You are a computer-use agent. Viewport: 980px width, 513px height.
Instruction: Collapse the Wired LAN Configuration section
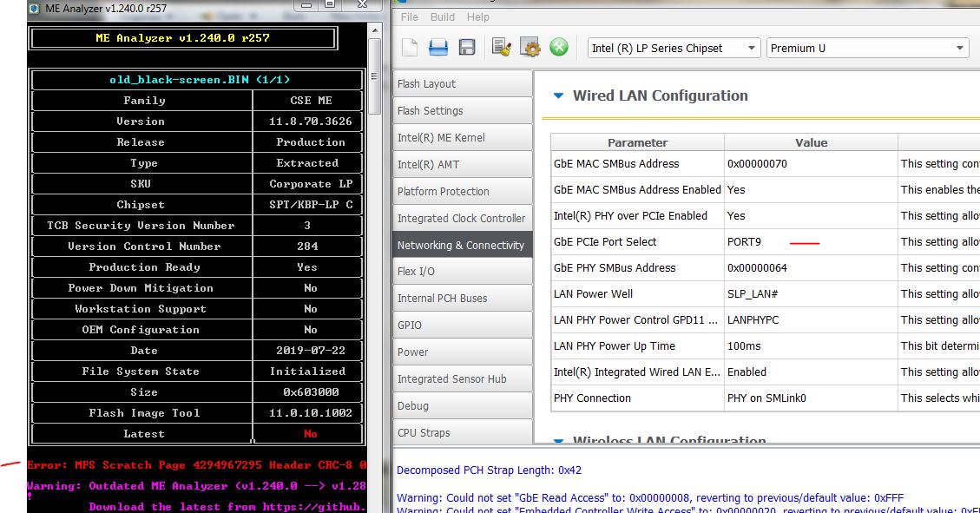point(559,95)
